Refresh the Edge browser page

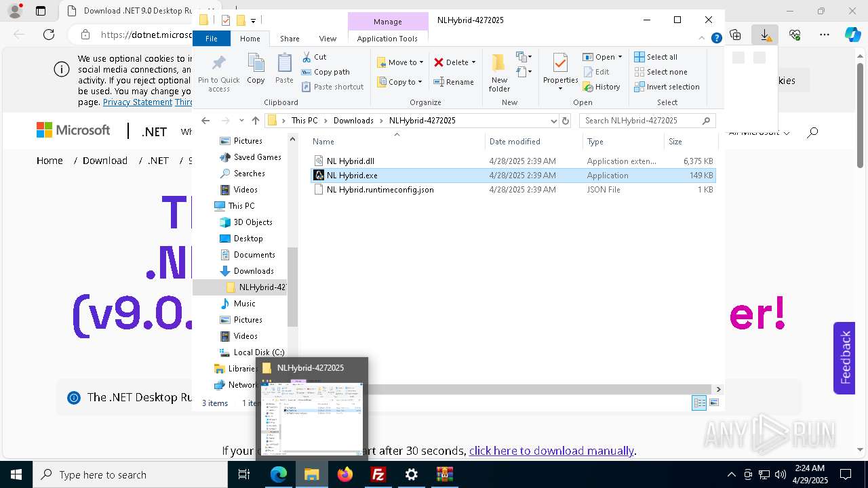49,35
